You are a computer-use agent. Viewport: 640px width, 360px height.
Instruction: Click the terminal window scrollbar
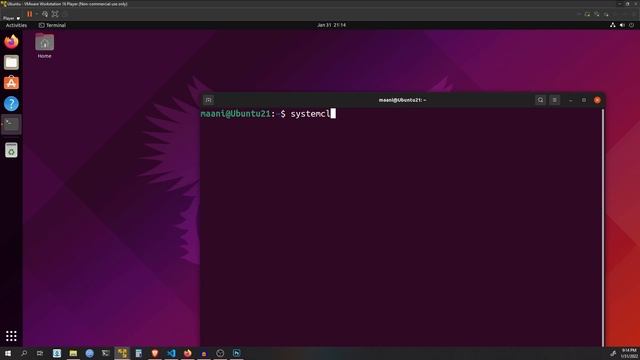[x=603, y=227]
